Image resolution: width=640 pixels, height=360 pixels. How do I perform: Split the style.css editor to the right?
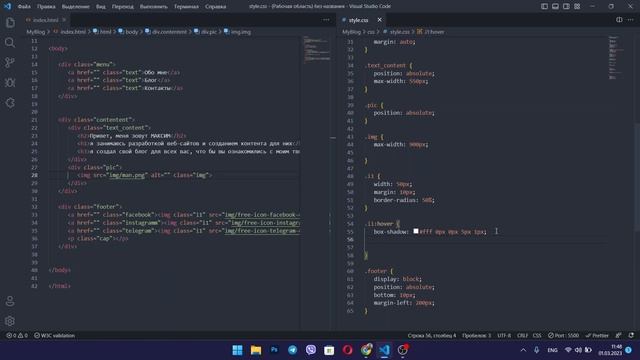pos(619,20)
